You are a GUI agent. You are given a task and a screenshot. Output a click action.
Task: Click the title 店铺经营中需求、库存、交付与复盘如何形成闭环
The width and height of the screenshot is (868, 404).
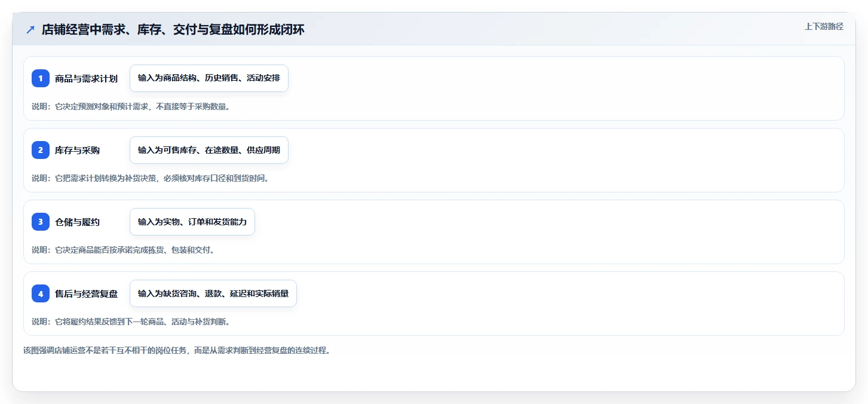[x=173, y=29]
